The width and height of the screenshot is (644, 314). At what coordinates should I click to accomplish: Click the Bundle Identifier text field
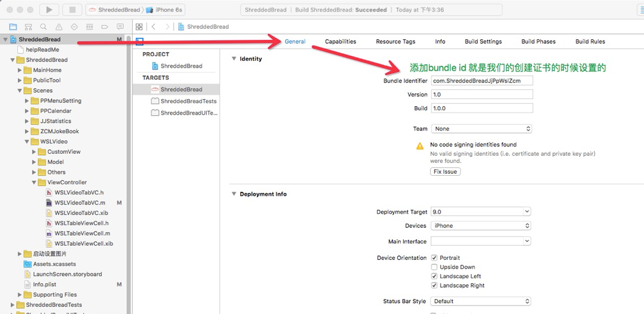[x=482, y=81]
